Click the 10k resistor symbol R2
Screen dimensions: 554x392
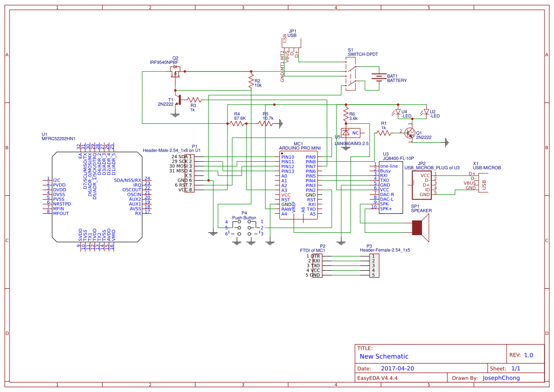click(251, 81)
